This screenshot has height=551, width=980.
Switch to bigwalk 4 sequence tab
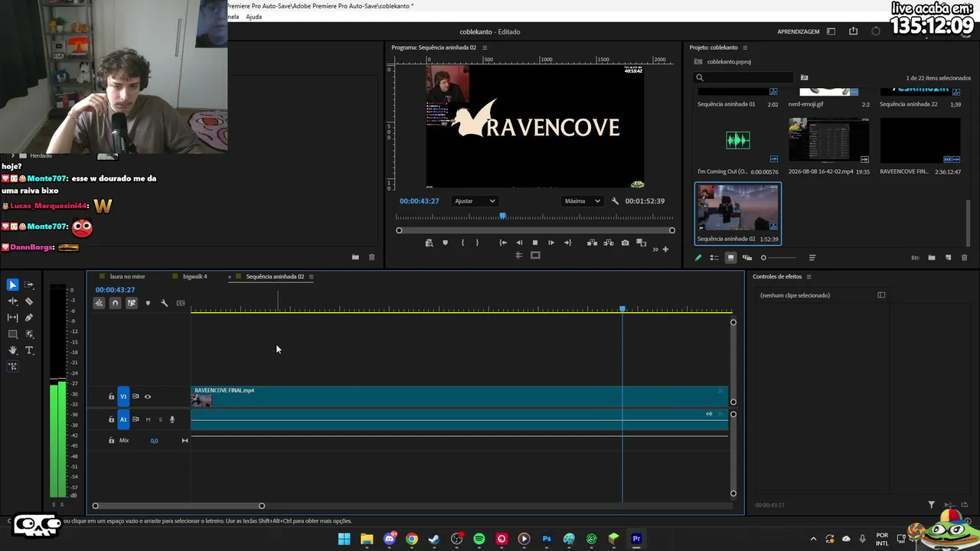click(x=195, y=276)
